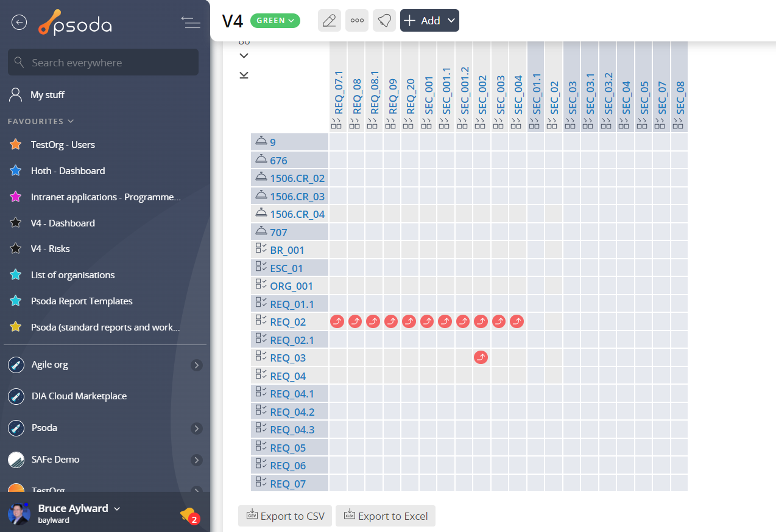Open the more options ellipsis button

(357, 21)
